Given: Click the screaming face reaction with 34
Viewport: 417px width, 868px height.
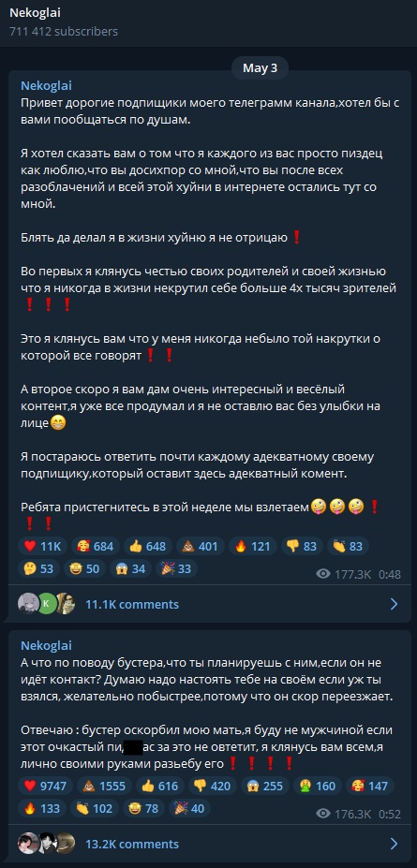Looking at the screenshot, I should click(x=130, y=568).
